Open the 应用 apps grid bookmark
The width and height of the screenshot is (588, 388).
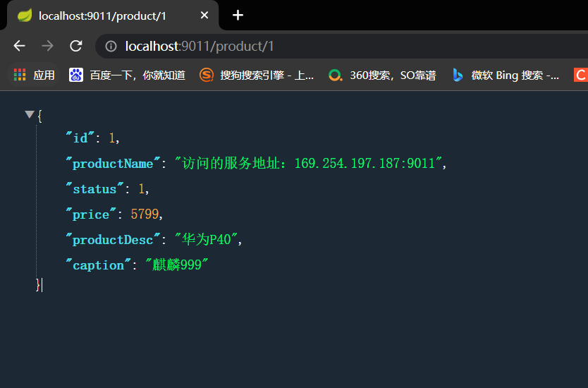[x=34, y=75]
